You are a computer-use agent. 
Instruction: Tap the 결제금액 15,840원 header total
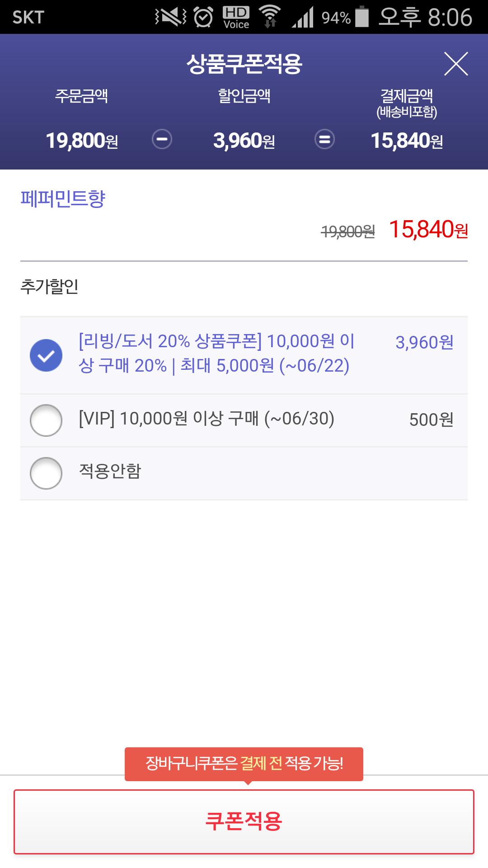(407, 141)
